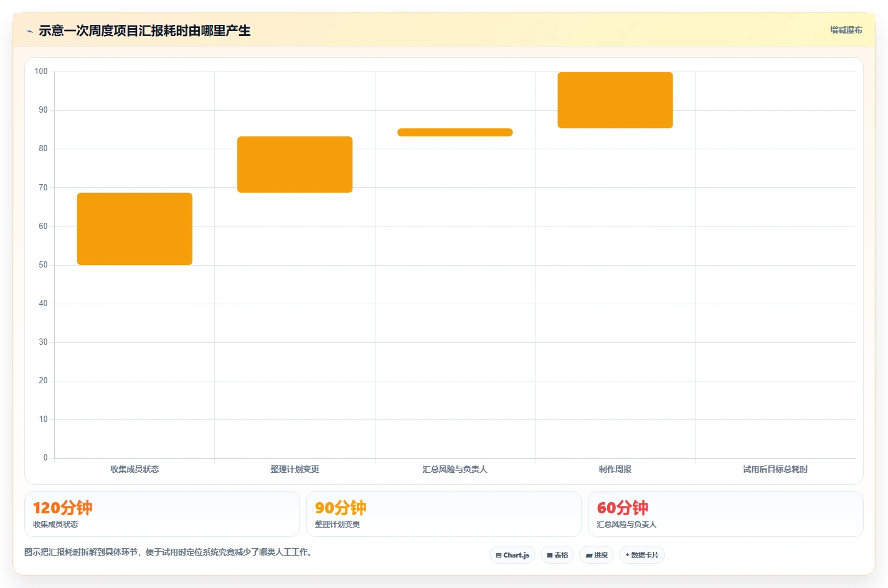Select the 表格 tag pill
Viewport: 888px width, 588px height.
pyautogui.click(x=557, y=555)
